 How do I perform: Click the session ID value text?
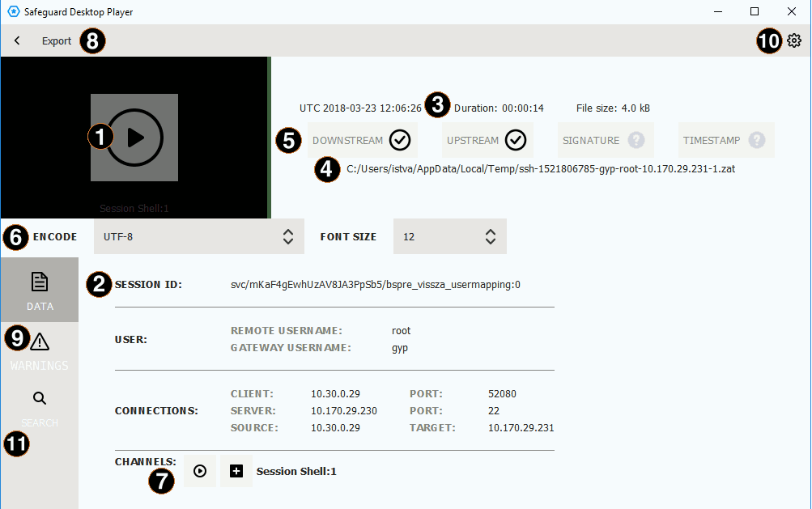(376, 285)
